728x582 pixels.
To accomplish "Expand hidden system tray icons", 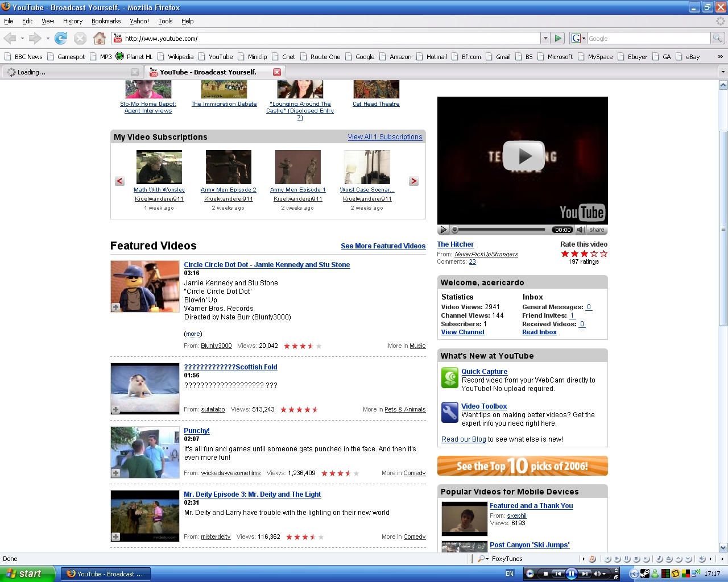I will pyautogui.click(x=634, y=573).
